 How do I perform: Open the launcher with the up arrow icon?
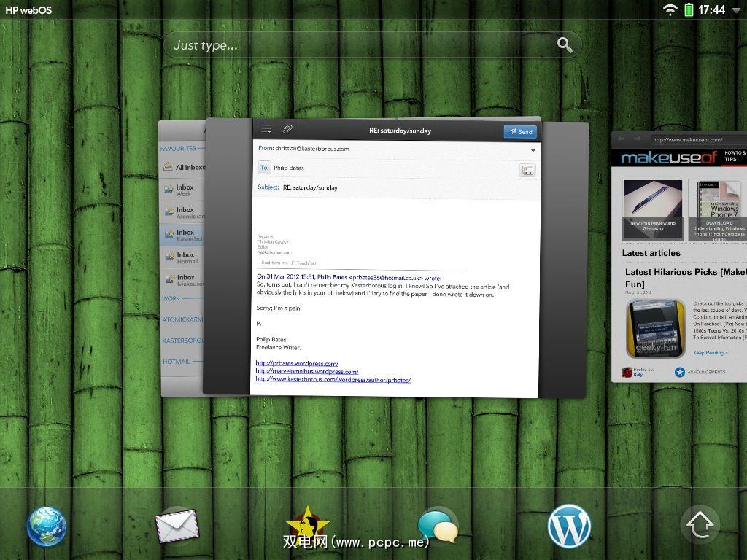point(699,526)
